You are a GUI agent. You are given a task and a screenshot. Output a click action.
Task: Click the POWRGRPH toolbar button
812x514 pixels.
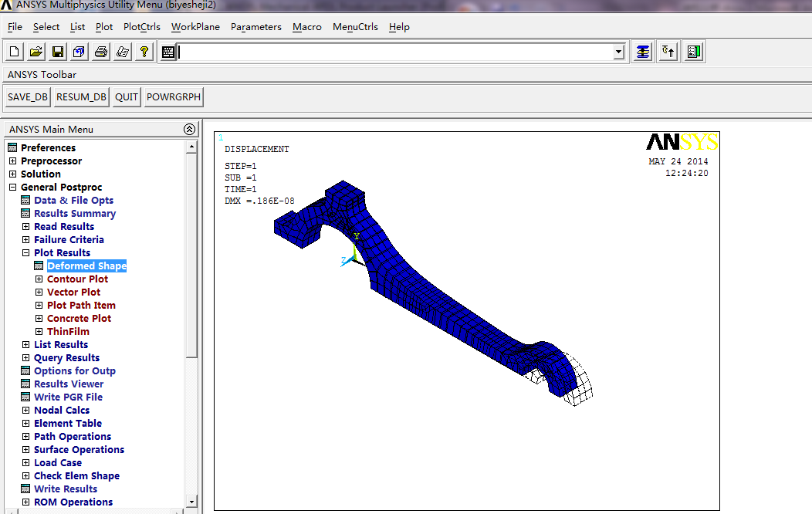(x=174, y=96)
